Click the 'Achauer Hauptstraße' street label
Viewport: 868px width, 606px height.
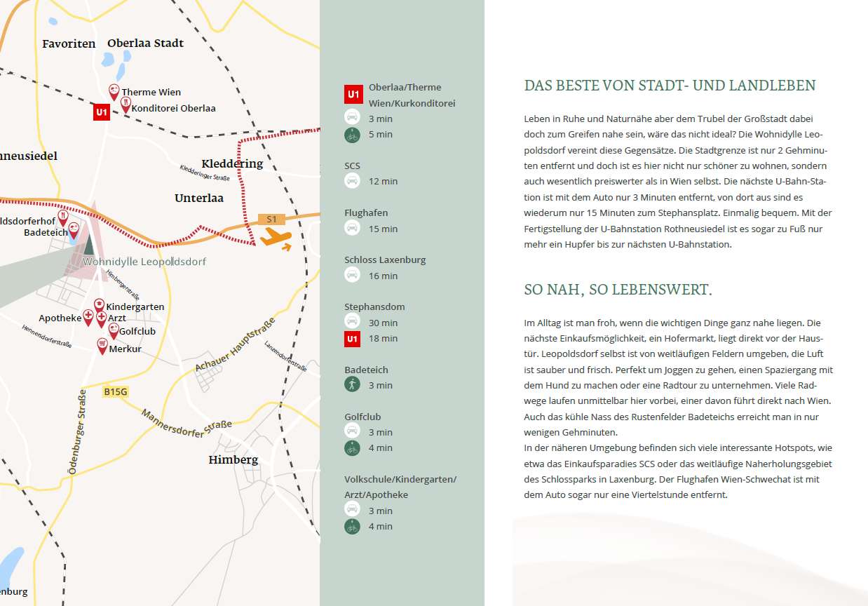tap(235, 345)
